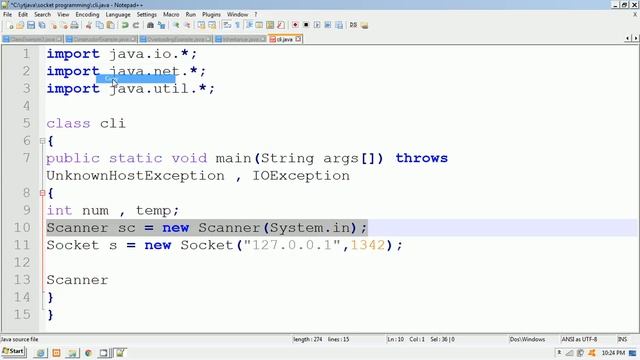Close the cli.java tab with its X
The image size is (640, 360).
pos(298,39)
